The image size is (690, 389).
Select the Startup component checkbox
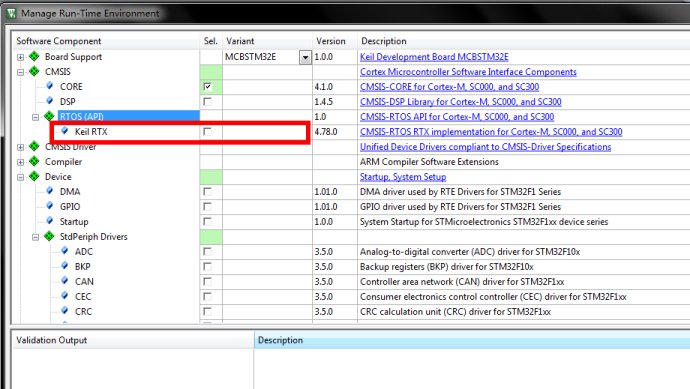(207, 221)
